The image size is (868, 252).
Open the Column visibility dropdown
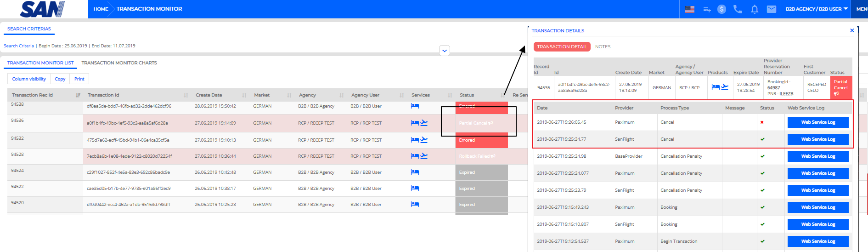[29, 79]
